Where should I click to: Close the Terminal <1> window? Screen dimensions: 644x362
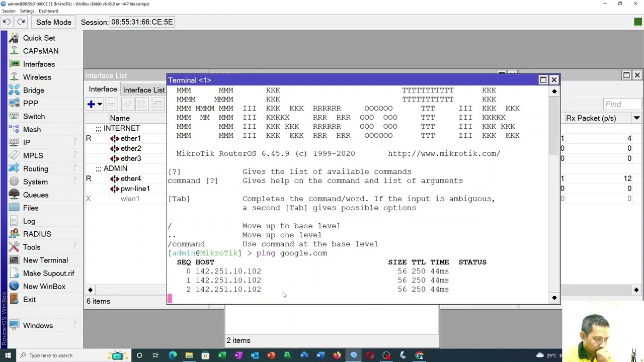554,80
